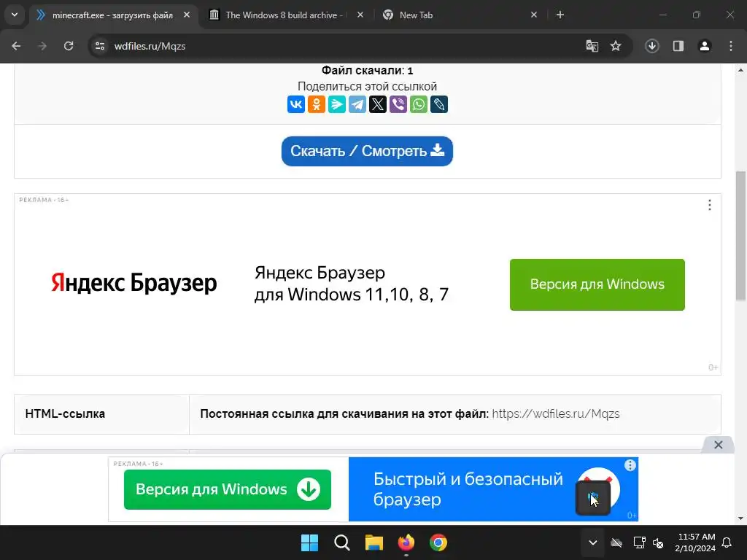
Task: Share link via WhatsApp icon
Action: pos(419,104)
